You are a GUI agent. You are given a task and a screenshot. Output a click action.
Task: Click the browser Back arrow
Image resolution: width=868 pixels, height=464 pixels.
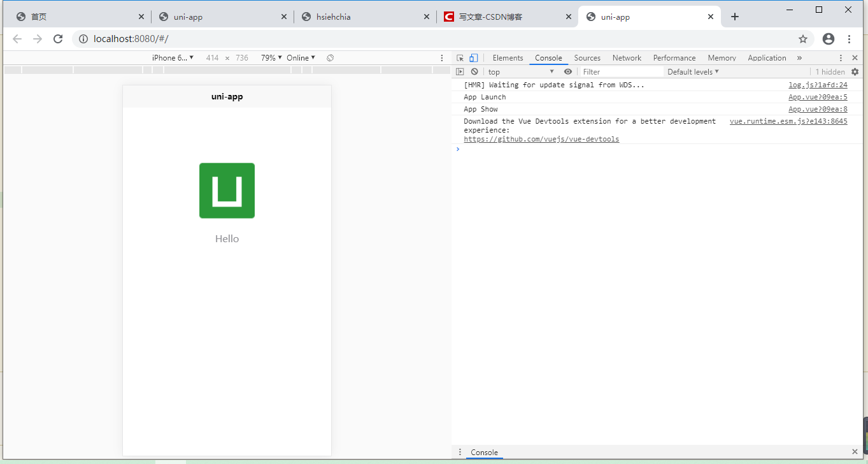pyautogui.click(x=17, y=39)
